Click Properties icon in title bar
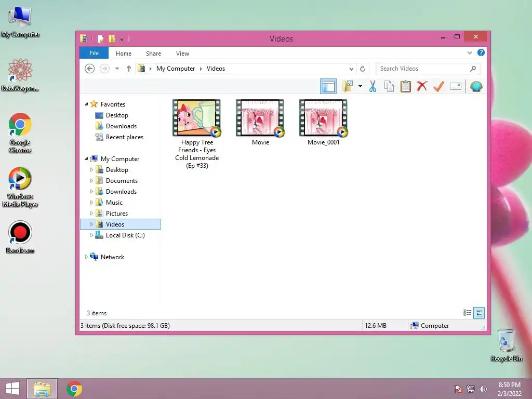 pyautogui.click(x=100, y=38)
